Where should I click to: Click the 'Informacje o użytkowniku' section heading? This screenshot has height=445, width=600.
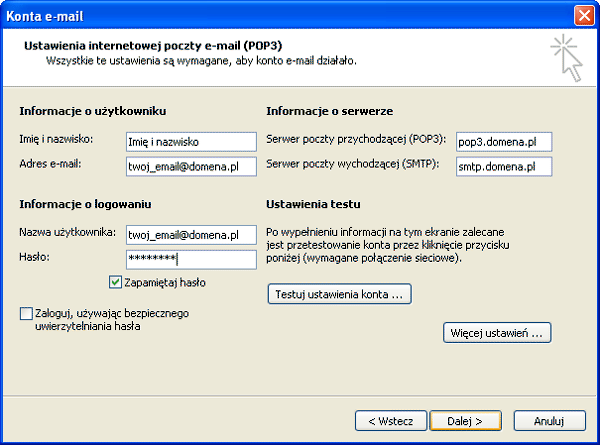click(x=93, y=111)
